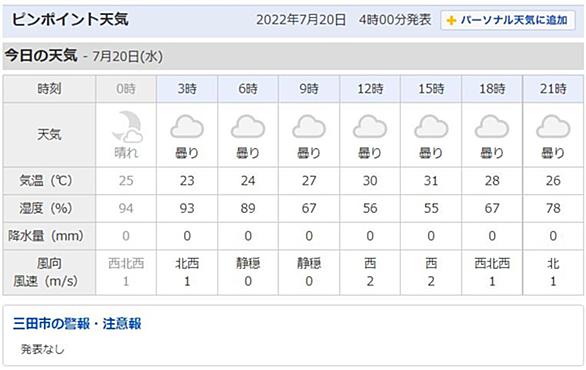Click the cloud icon under 3時
The height and width of the screenshot is (370, 586).
[x=187, y=127]
